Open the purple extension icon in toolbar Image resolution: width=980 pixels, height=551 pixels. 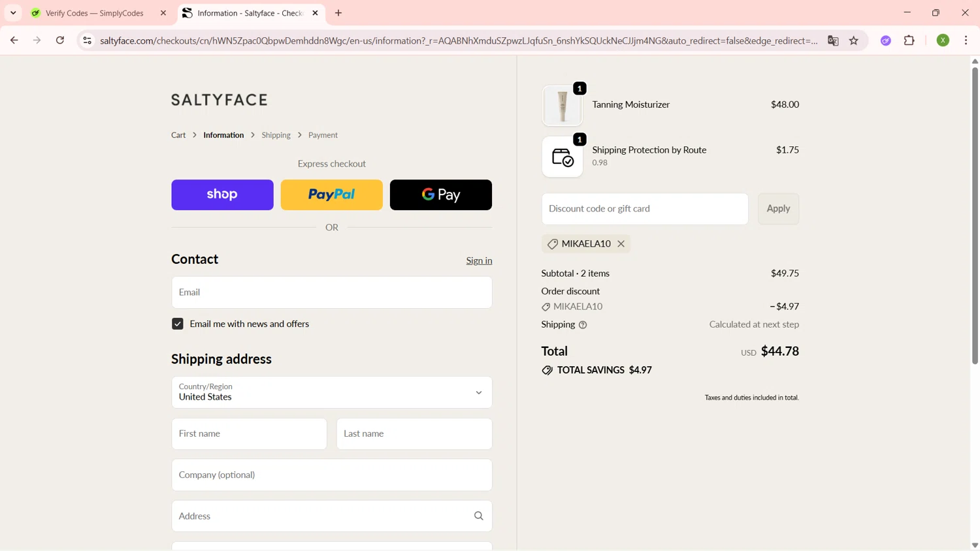pos(886,40)
